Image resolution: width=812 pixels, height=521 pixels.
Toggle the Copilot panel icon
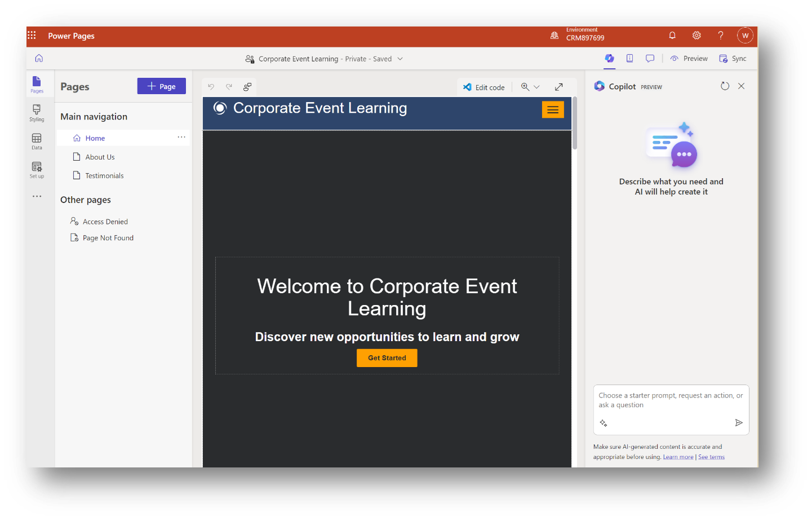610,59
